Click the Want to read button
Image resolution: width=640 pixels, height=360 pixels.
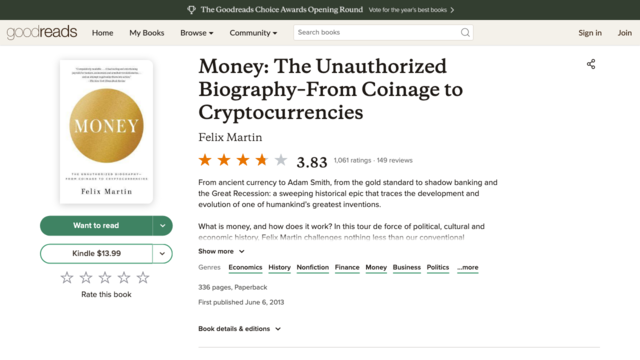click(96, 226)
